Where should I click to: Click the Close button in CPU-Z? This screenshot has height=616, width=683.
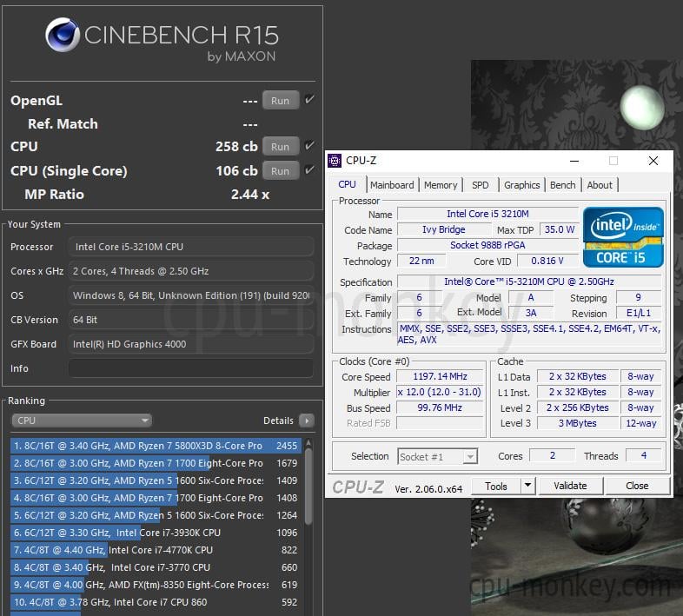point(637,486)
